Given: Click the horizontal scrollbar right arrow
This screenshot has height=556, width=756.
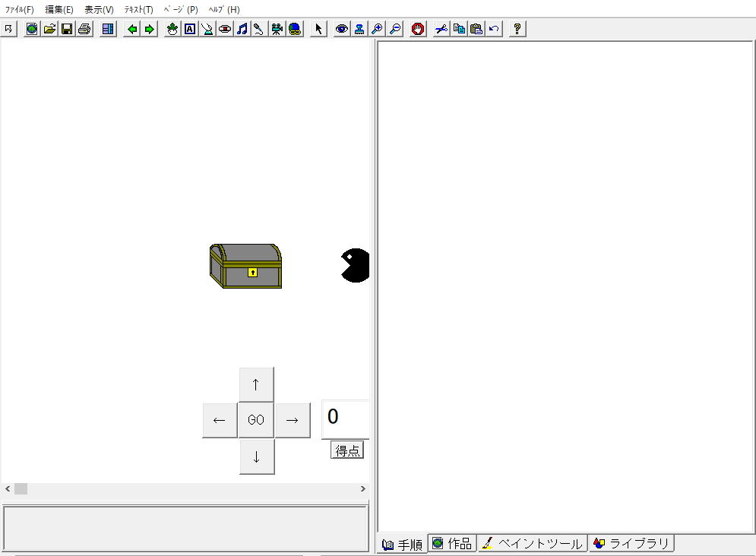Looking at the screenshot, I should tap(363, 488).
